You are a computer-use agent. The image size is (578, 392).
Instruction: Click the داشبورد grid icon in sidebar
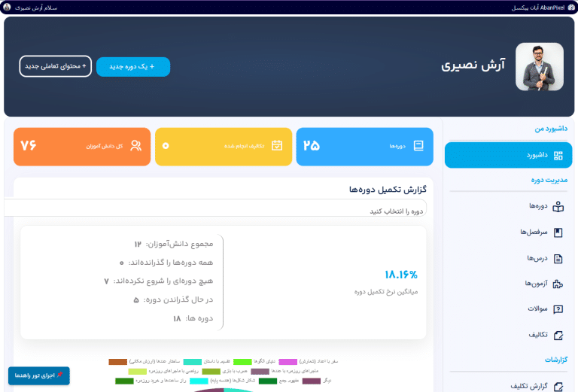pos(558,156)
